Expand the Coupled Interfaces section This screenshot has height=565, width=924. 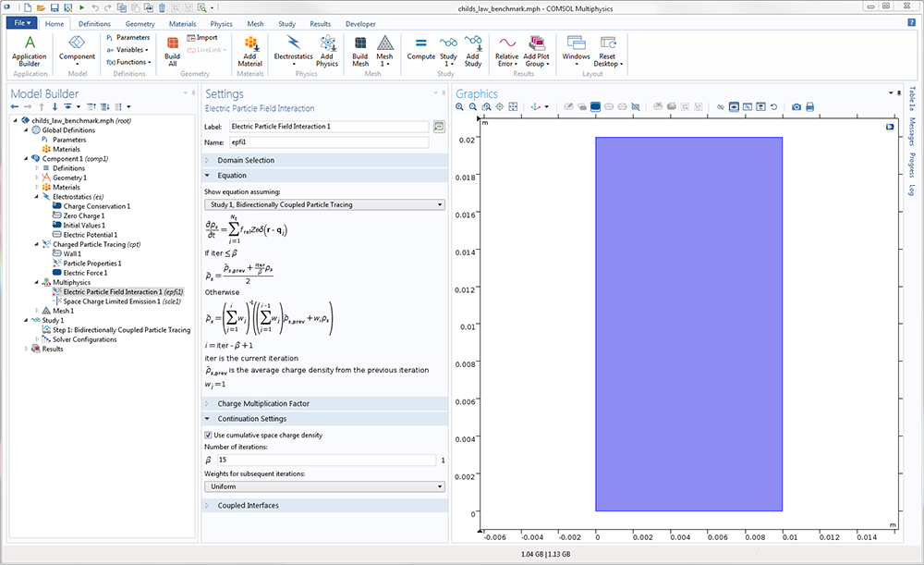point(250,506)
